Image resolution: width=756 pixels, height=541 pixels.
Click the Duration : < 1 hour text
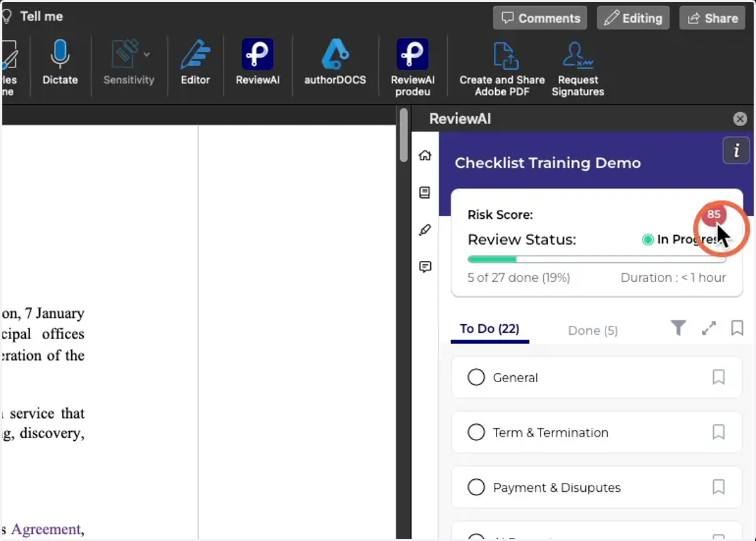point(673,277)
